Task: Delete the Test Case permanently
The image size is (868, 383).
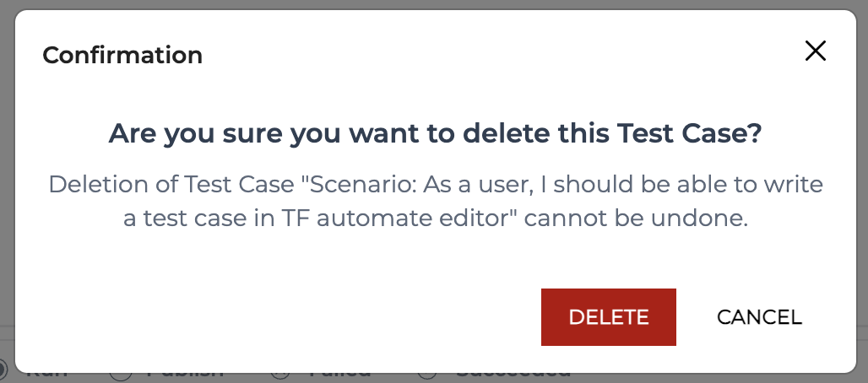Action: 609,317
